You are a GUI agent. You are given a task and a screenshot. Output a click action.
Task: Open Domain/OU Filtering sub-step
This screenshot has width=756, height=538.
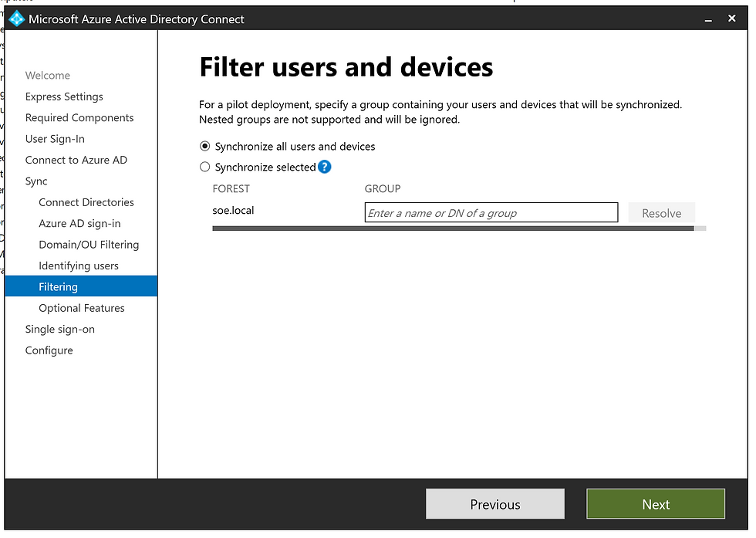89,245
